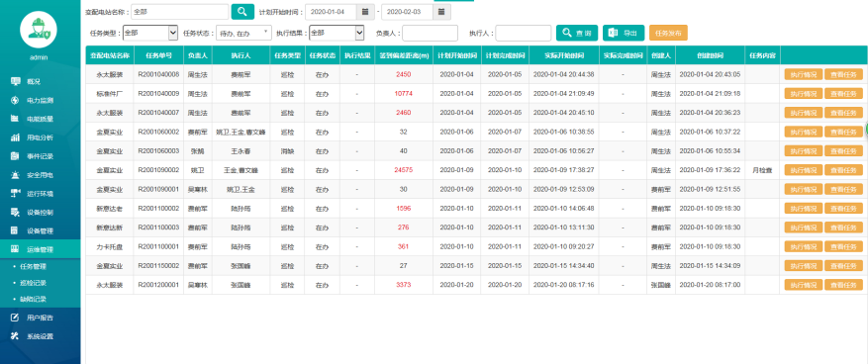Click the 消缺 task type cell
The height and width of the screenshot is (364, 868).
pyautogui.click(x=287, y=151)
